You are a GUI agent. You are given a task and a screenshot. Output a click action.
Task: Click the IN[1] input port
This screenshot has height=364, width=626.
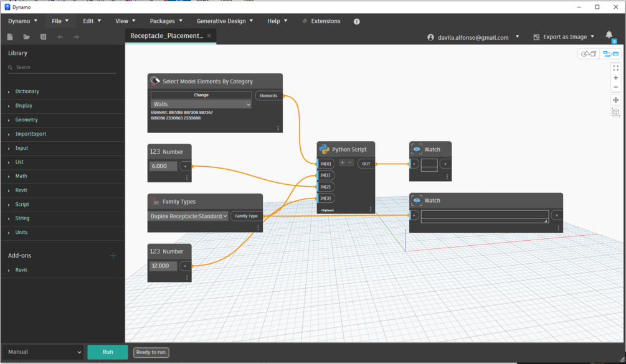[x=325, y=175]
